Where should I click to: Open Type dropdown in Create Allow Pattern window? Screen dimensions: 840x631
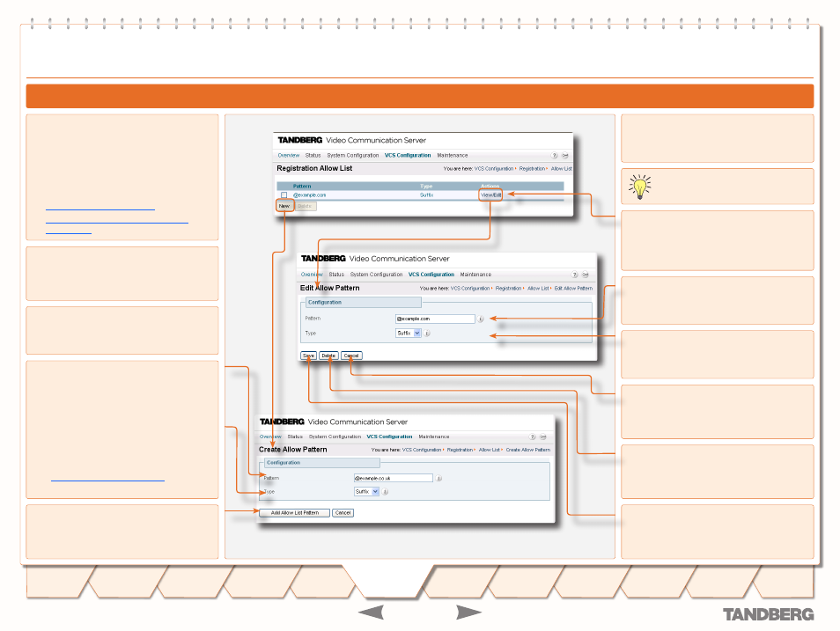tap(367, 491)
